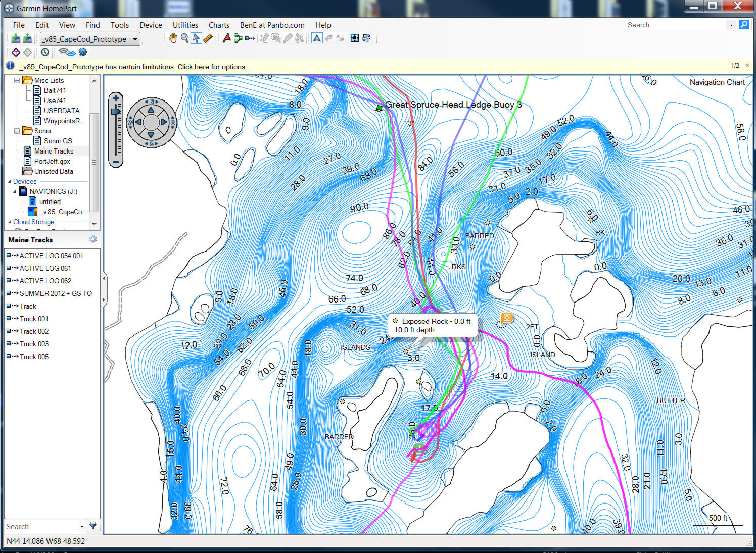Image resolution: width=756 pixels, height=553 pixels.
Task: Select the Balt741 list
Action: (x=55, y=90)
